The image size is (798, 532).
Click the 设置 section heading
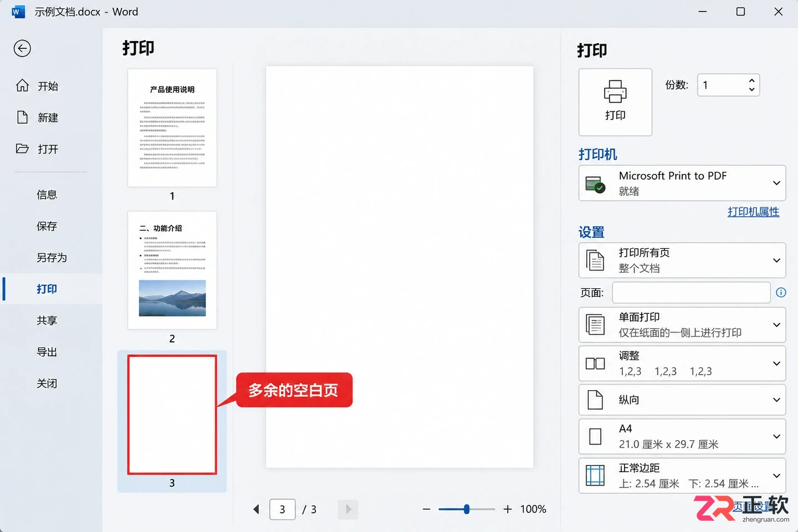click(x=591, y=232)
